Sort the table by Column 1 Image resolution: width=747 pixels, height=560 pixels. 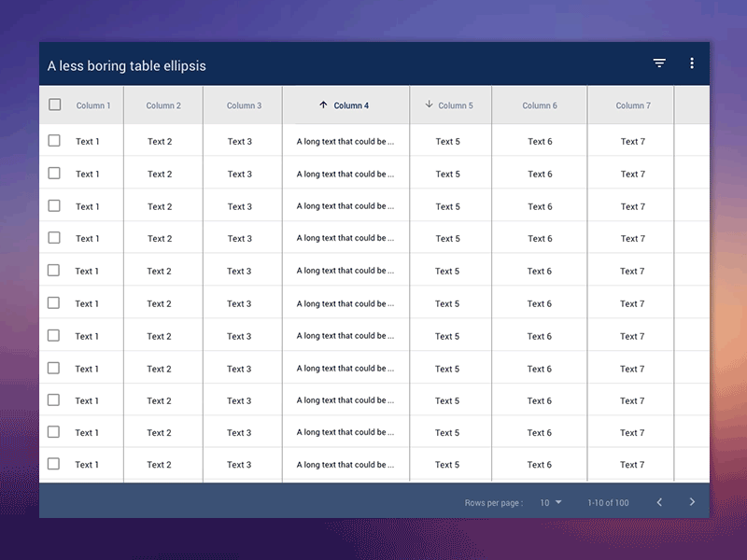pos(93,105)
